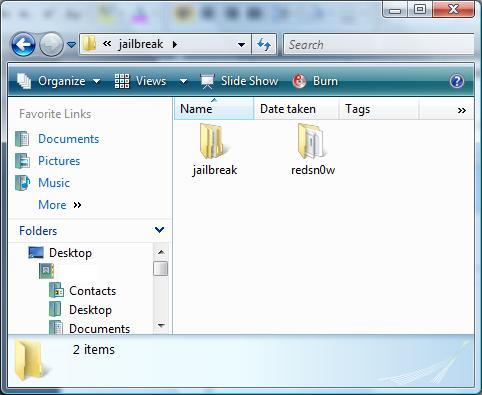Click the folder tree scrollbar thumb
The image size is (482, 395).
click(x=161, y=269)
